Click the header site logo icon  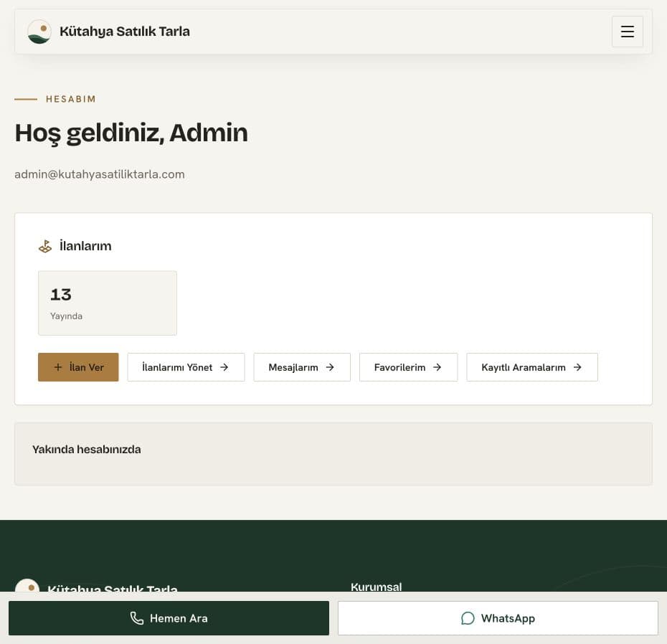tap(39, 32)
